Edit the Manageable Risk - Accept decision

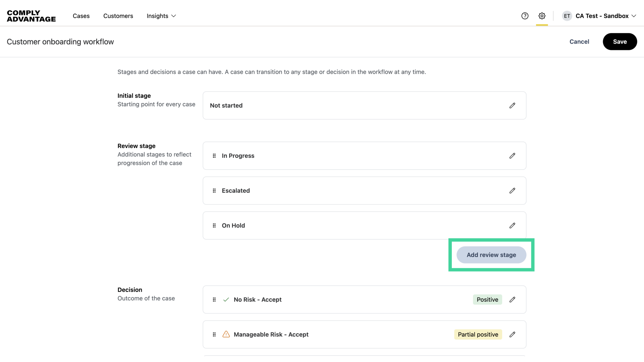click(x=512, y=335)
